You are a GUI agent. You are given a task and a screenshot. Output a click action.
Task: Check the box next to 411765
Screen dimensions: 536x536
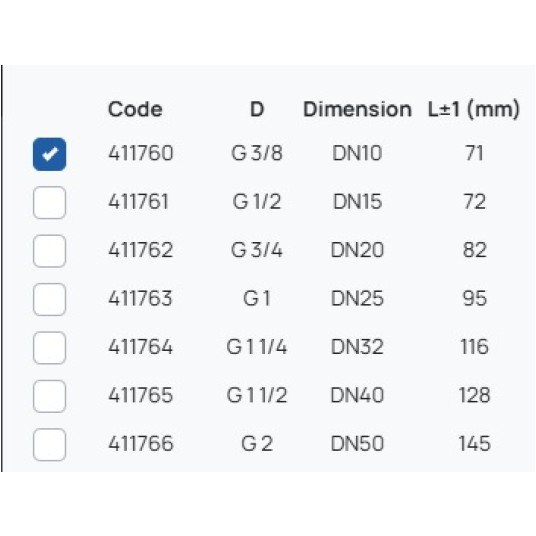point(50,396)
